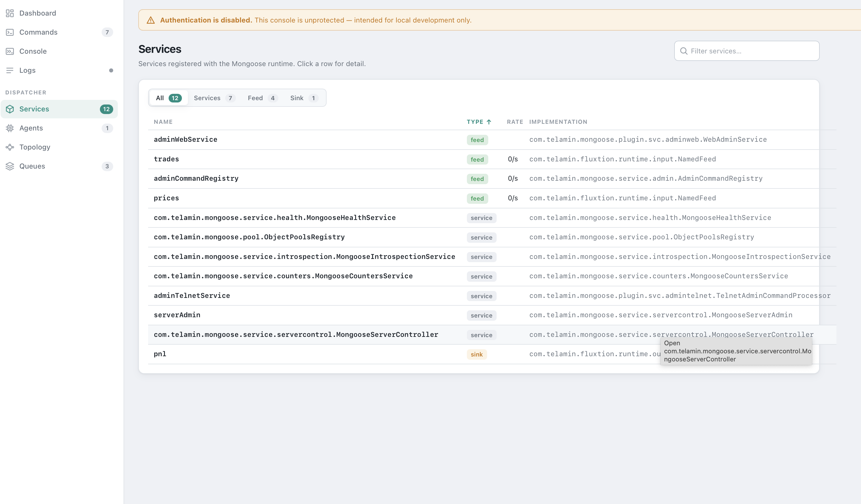Click the sort arrow next to TYPE
The image size is (861, 504).
click(489, 122)
